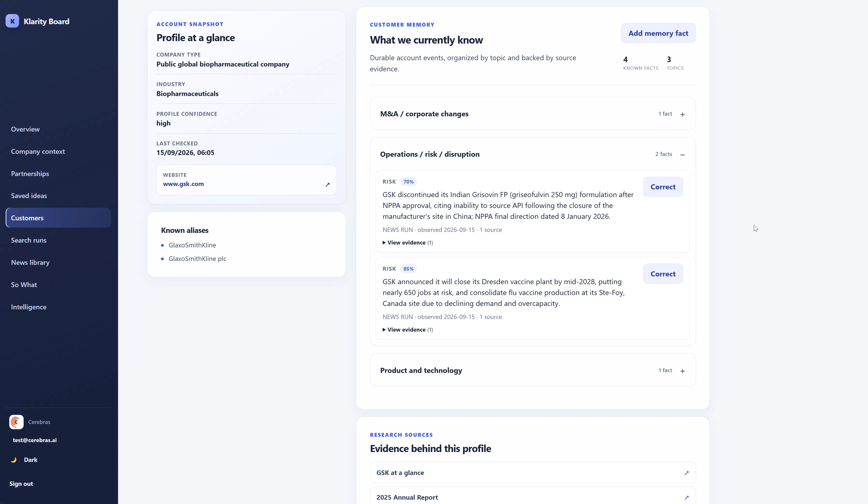Open GSK at a glance source
Screen dimensions: 868x504
(x=533, y=473)
